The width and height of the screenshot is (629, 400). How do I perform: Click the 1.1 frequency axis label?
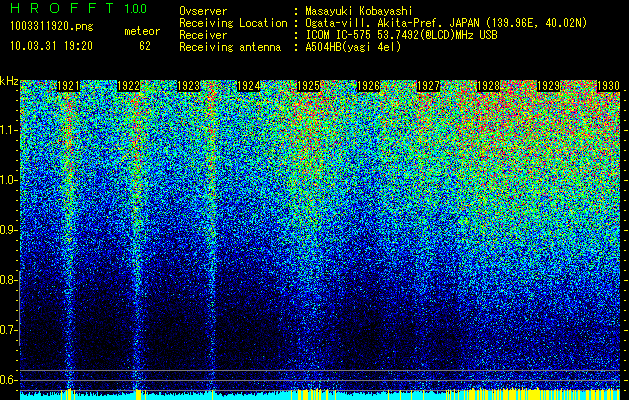point(8,130)
